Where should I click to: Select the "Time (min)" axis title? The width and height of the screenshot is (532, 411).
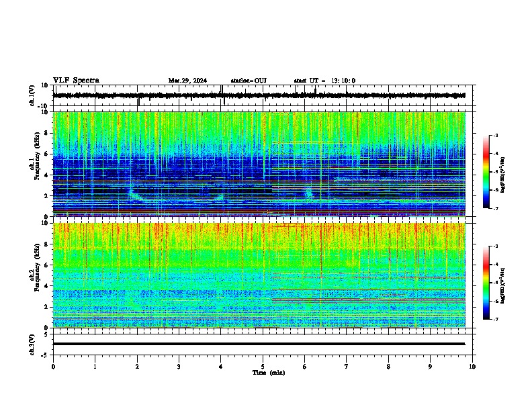[269, 373]
